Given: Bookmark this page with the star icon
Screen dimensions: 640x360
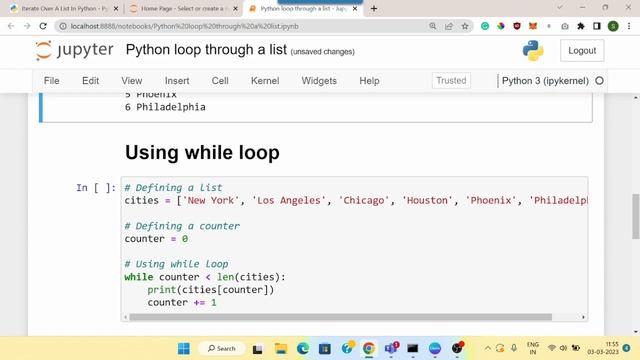Looking at the screenshot, I should (465, 26).
